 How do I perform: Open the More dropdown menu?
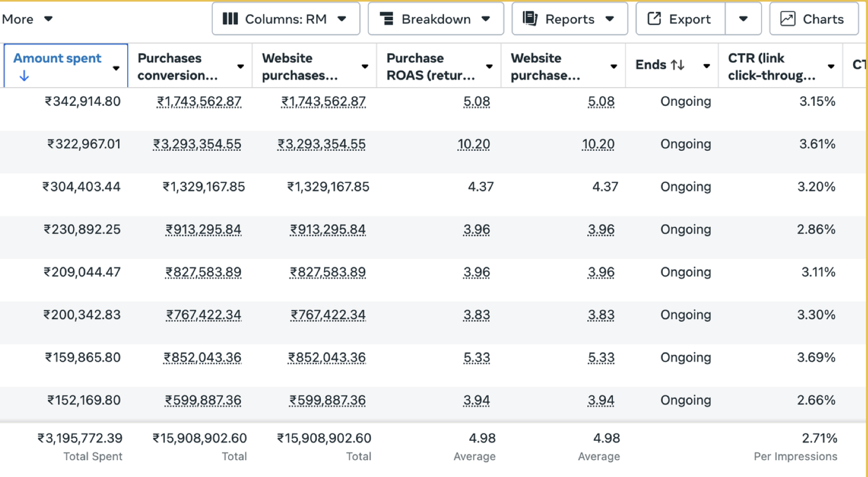27,19
